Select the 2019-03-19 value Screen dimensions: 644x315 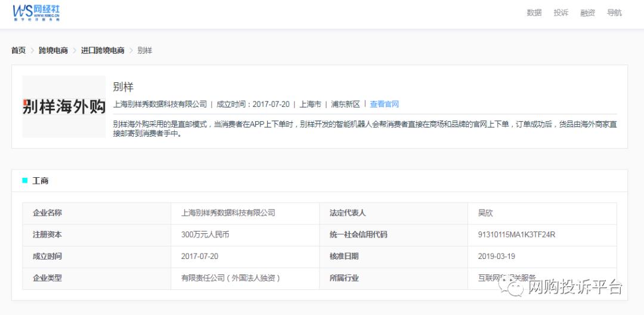pyautogui.click(x=497, y=257)
